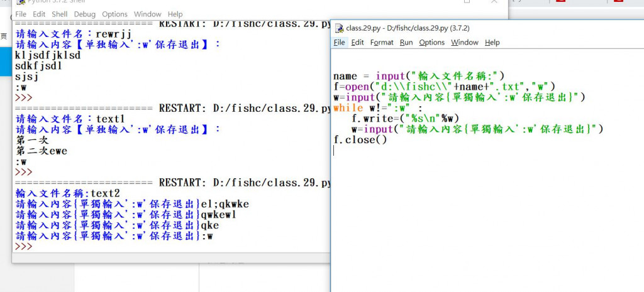The width and height of the screenshot is (644, 292).
Task: Click RESTART line just above 'text1' prompt in shell
Action: pos(172,108)
